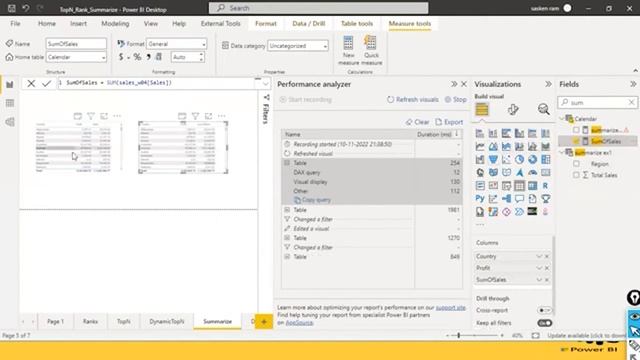Choose the Stacked bar chart visual
640x360 pixels.
point(480,133)
